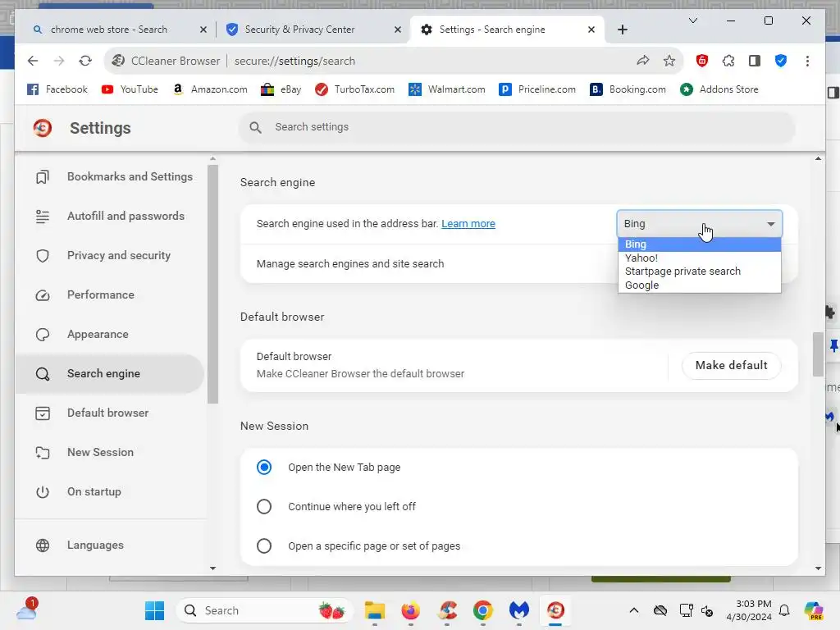The image size is (840, 630).
Task: Select Open a specific page option
Action: [264, 546]
